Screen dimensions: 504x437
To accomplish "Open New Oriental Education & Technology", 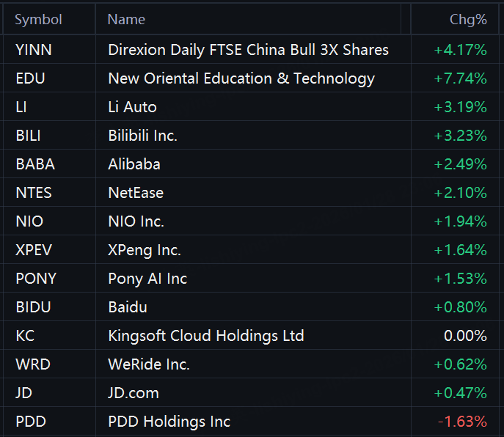I will (241, 78).
